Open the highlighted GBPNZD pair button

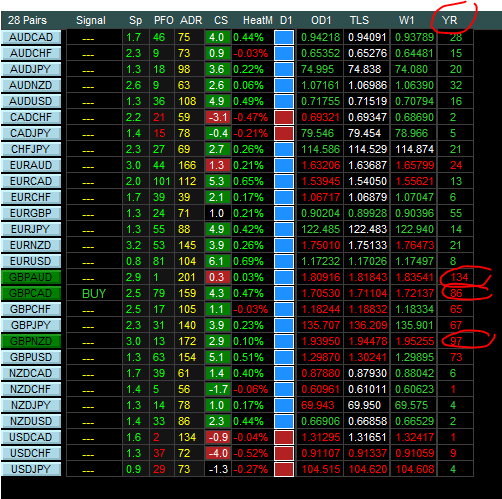(x=31, y=341)
